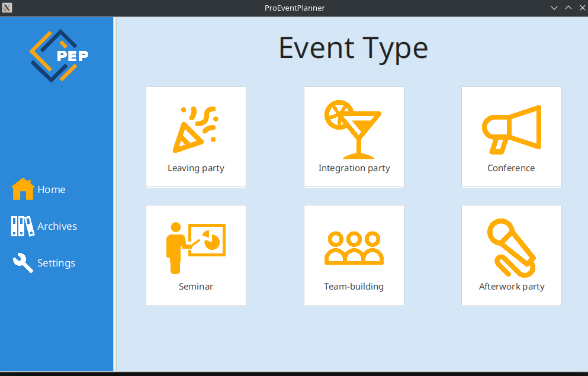Click the Integration party cocktail glass icon
This screenshot has height=376, width=588.
pyautogui.click(x=354, y=127)
